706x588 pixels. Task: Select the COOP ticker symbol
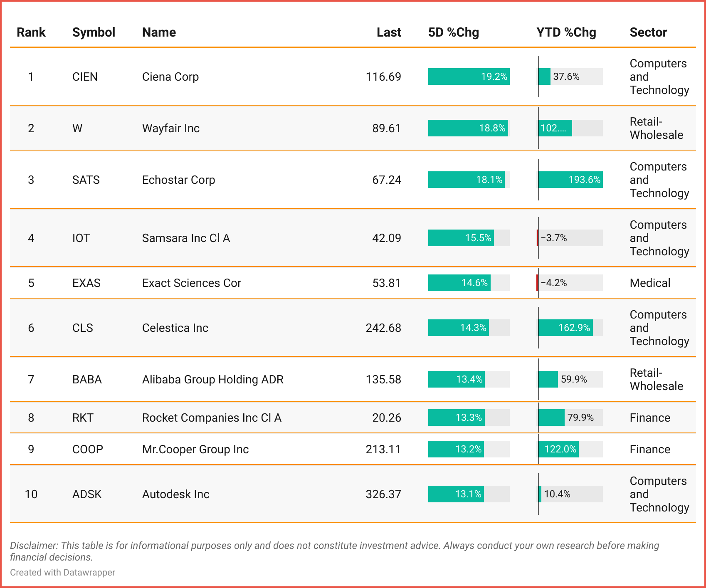click(x=88, y=449)
